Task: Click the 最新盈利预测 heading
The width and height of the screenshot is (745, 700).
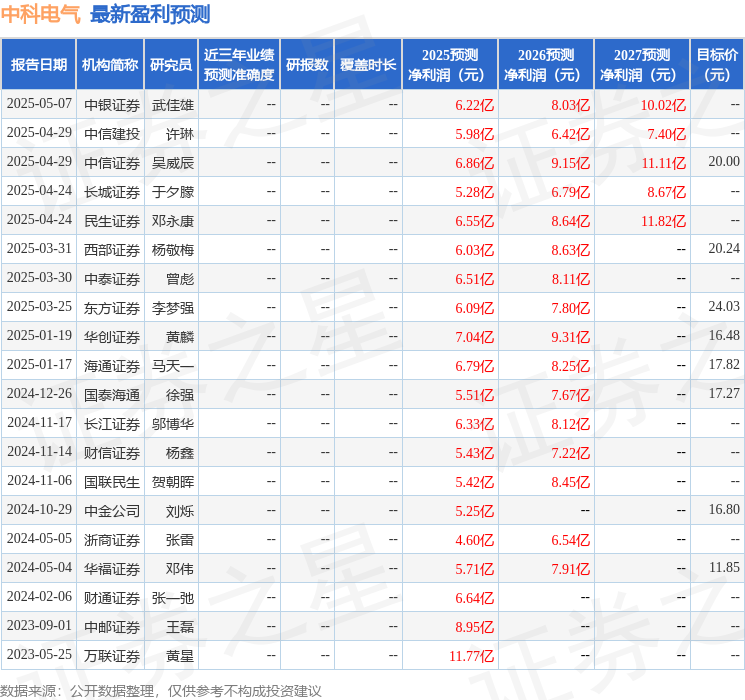Action: click(150, 14)
